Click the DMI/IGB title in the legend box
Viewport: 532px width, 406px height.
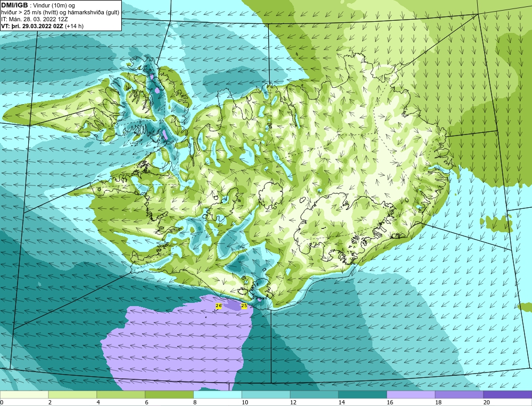[x=14, y=5]
